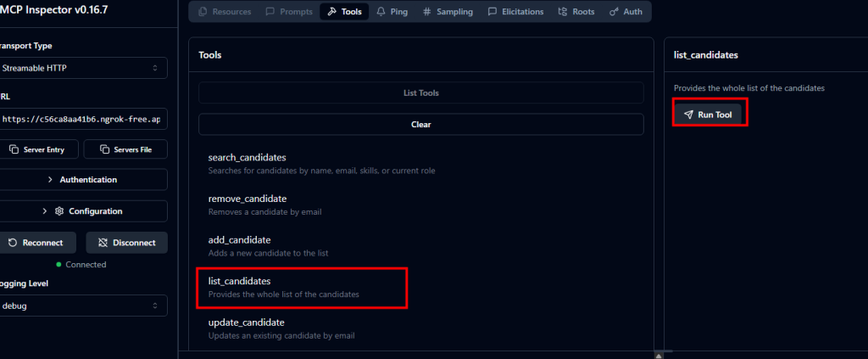868x359 pixels.
Task: Click the server URL input field
Action: [x=83, y=120]
